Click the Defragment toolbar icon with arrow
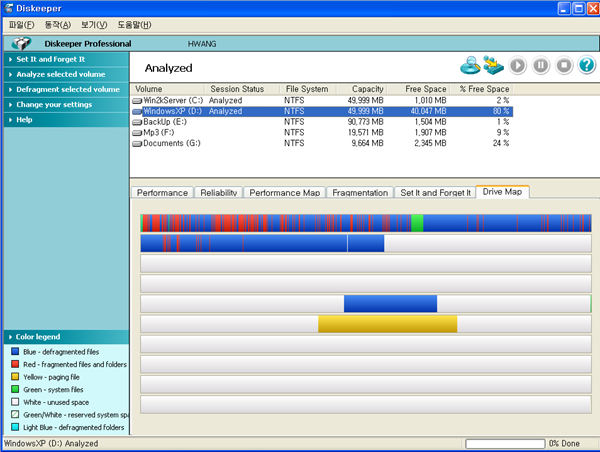 [493, 65]
